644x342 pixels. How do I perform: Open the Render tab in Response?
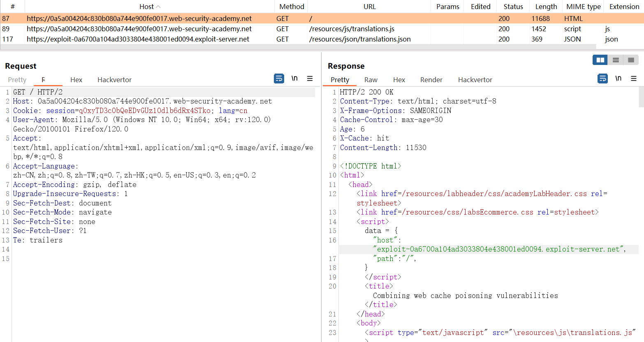coord(431,80)
